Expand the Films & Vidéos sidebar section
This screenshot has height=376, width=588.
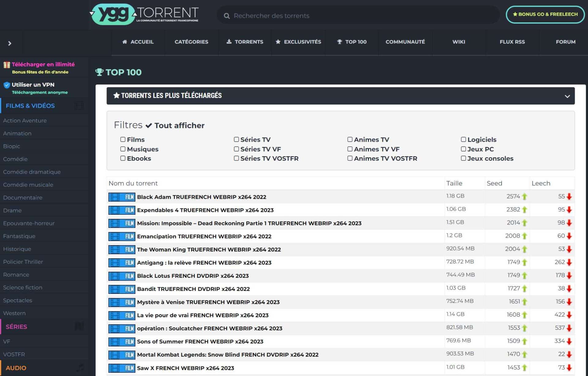click(x=44, y=106)
